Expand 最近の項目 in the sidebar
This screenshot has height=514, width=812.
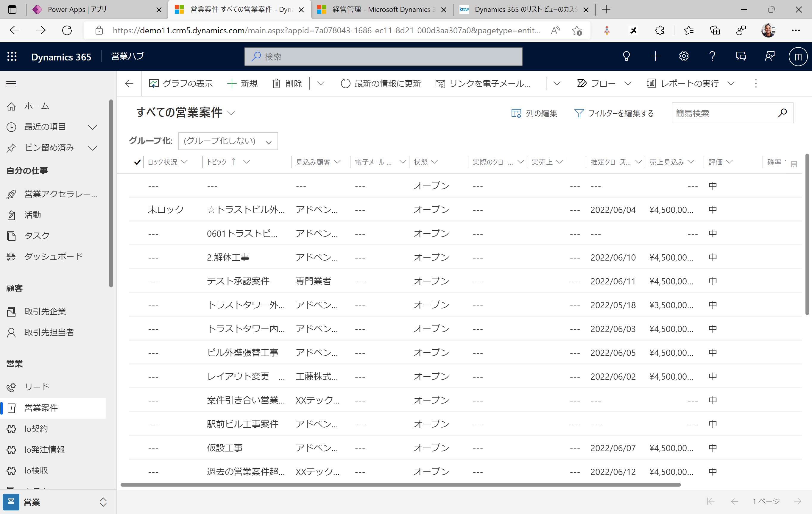[92, 127]
